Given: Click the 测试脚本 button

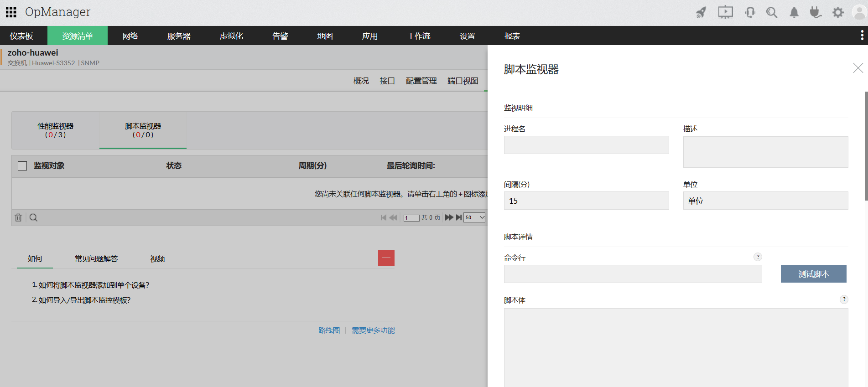Looking at the screenshot, I should pyautogui.click(x=814, y=274).
